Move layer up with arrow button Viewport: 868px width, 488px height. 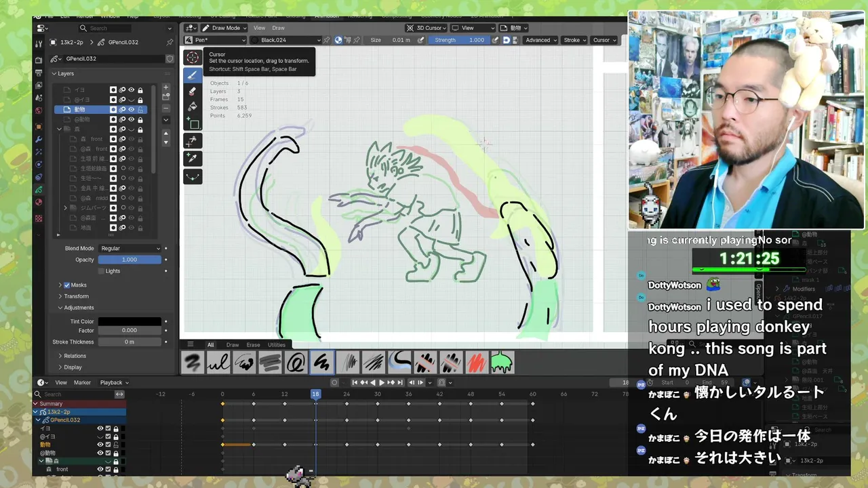pos(165,134)
